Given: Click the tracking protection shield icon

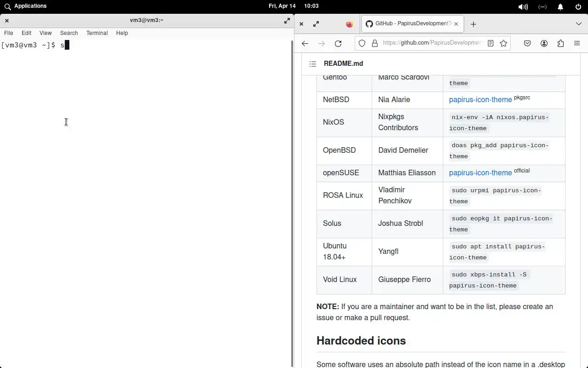Looking at the screenshot, I should pyautogui.click(x=362, y=43).
